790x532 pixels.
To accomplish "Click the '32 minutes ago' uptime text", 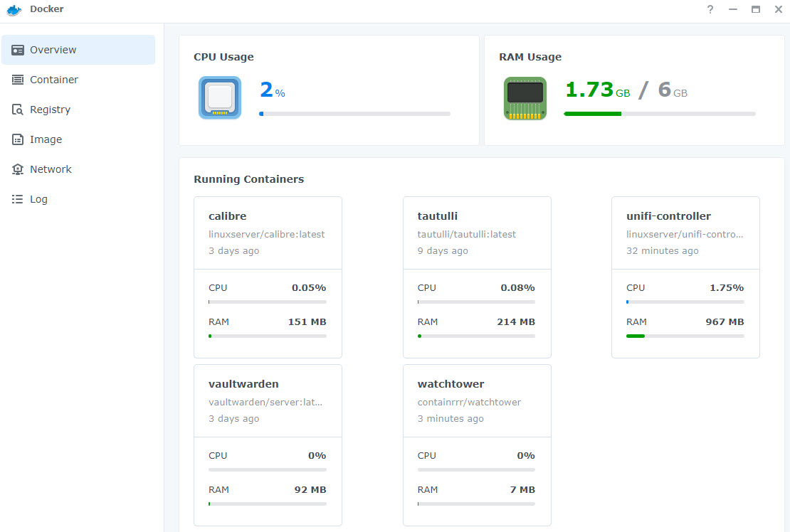I will click(x=663, y=250).
